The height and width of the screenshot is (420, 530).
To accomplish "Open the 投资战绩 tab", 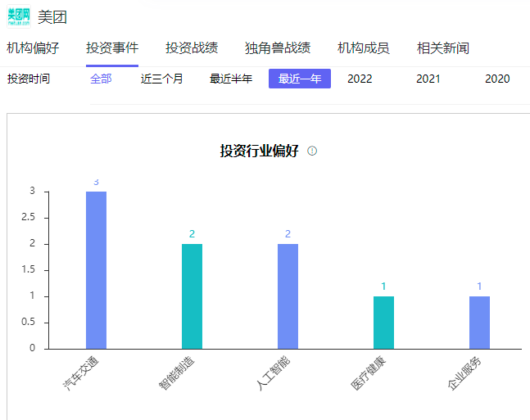I will click(192, 48).
